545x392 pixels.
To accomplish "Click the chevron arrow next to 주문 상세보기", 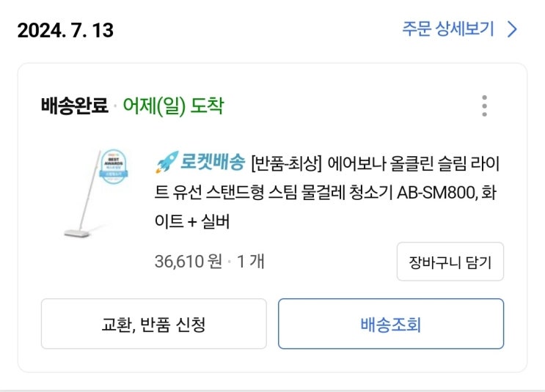I will coord(513,29).
